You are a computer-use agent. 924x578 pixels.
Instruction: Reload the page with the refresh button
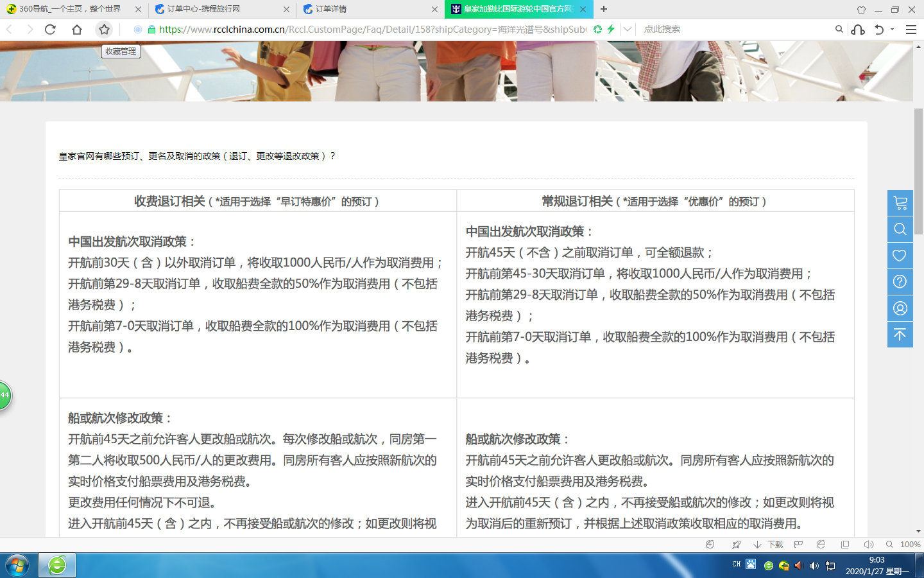tap(50, 30)
